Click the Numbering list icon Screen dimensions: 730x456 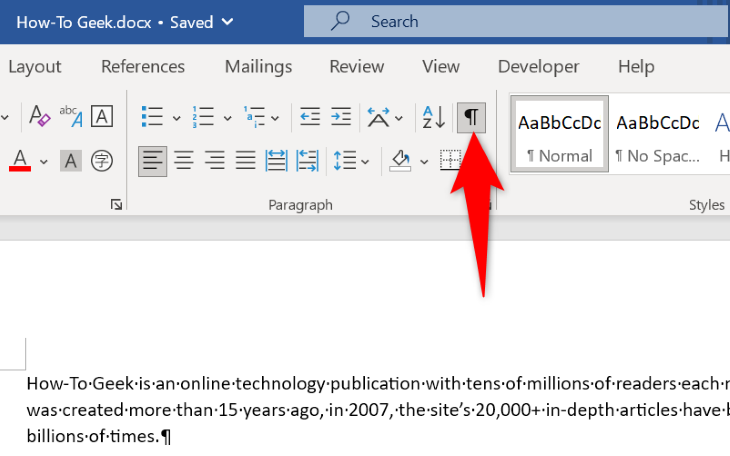click(x=203, y=117)
